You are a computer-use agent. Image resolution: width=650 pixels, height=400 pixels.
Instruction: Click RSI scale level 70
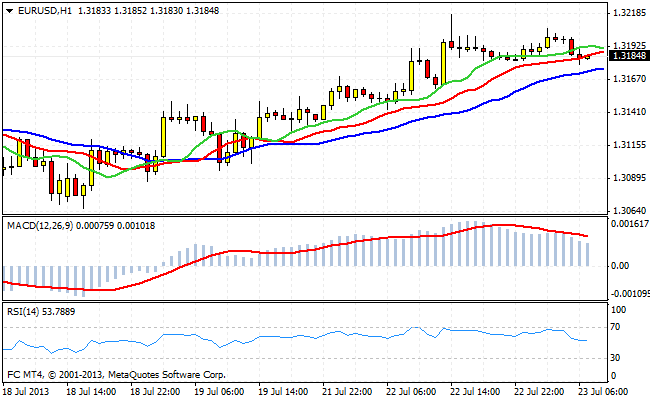click(616, 327)
